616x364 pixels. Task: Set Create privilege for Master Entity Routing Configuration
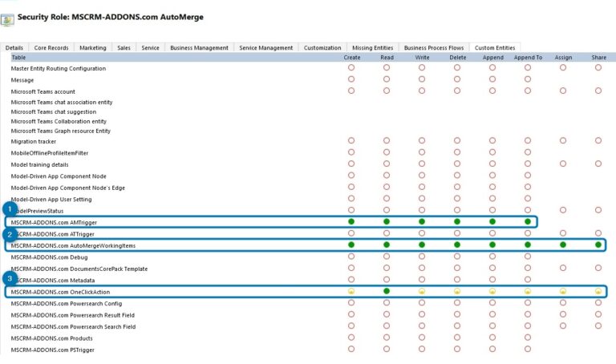tap(351, 68)
